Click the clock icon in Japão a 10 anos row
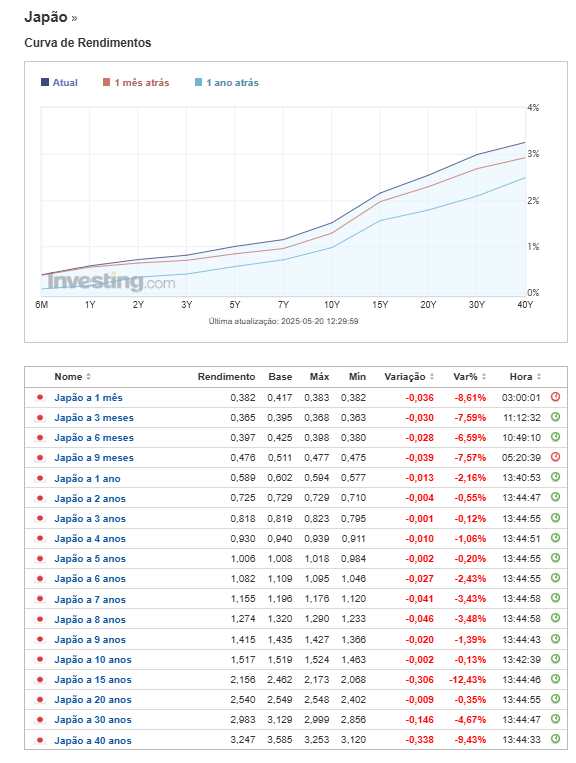 [x=555, y=658]
